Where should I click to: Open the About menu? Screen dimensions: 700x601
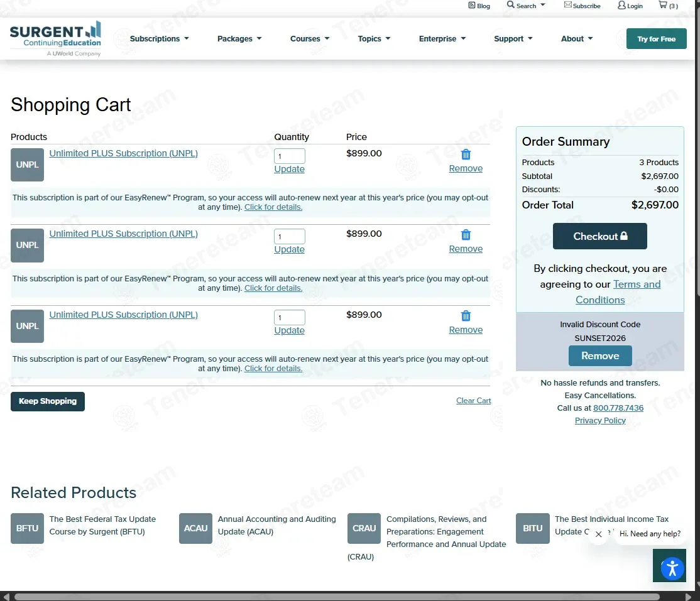(x=577, y=39)
